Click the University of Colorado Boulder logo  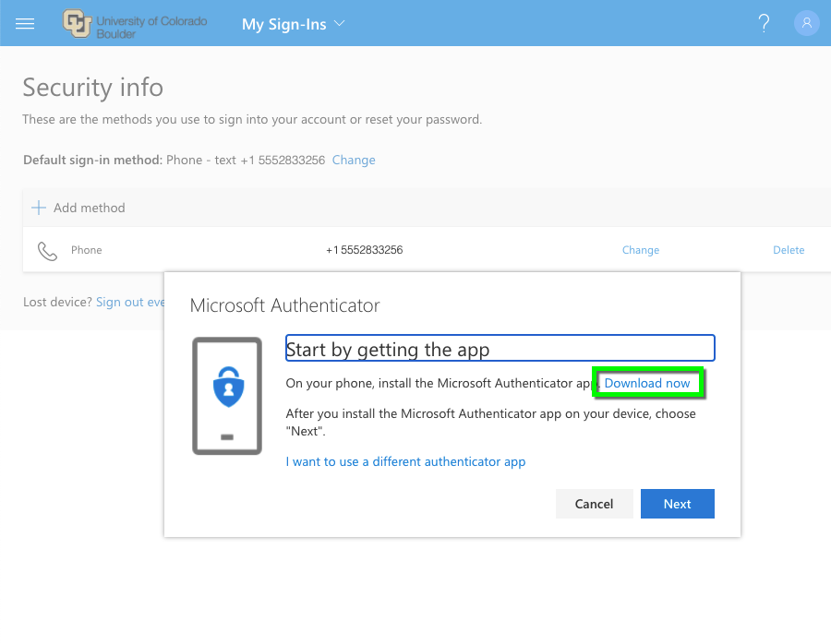point(134,23)
